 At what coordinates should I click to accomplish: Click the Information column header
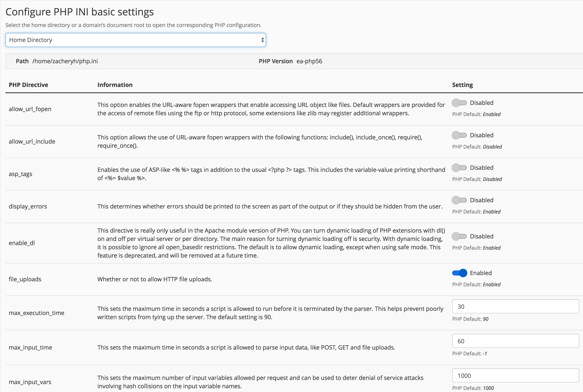[115, 84]
